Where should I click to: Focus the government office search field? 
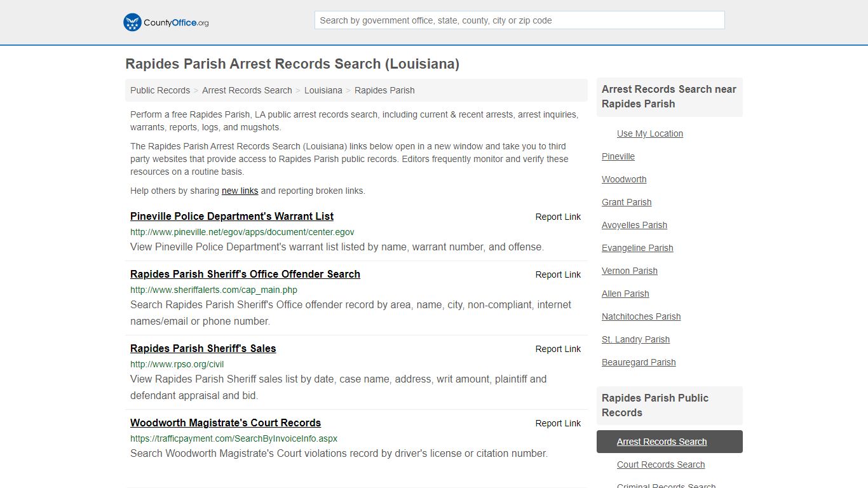tap(519, 20)
